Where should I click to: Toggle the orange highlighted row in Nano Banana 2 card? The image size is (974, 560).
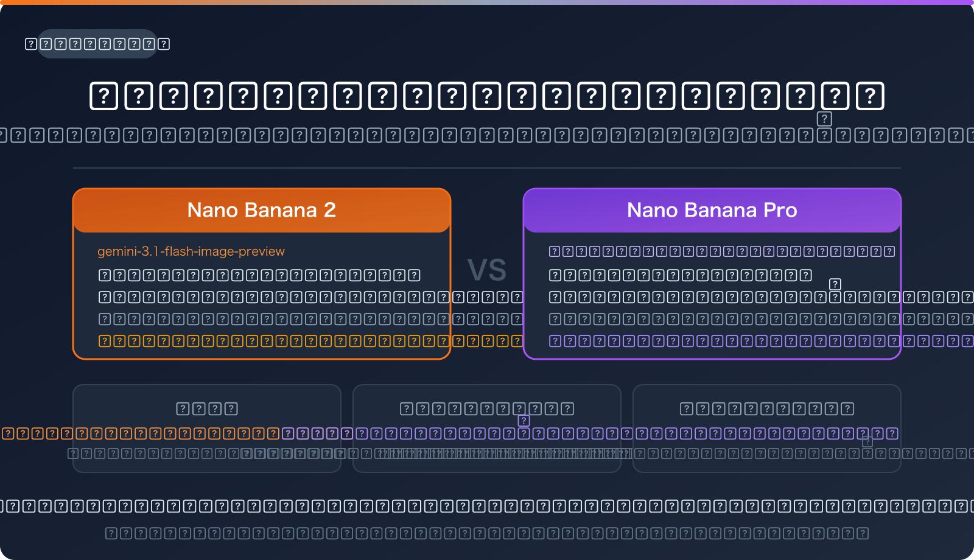point(262,341)
